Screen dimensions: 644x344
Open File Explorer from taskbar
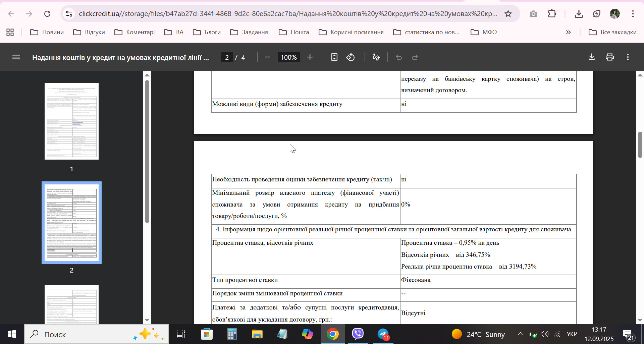257,334
